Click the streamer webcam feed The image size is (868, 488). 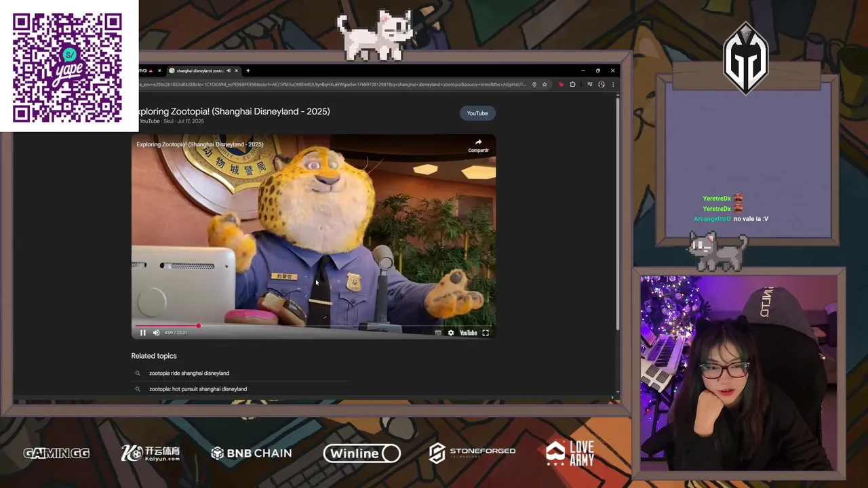[739, 373]
